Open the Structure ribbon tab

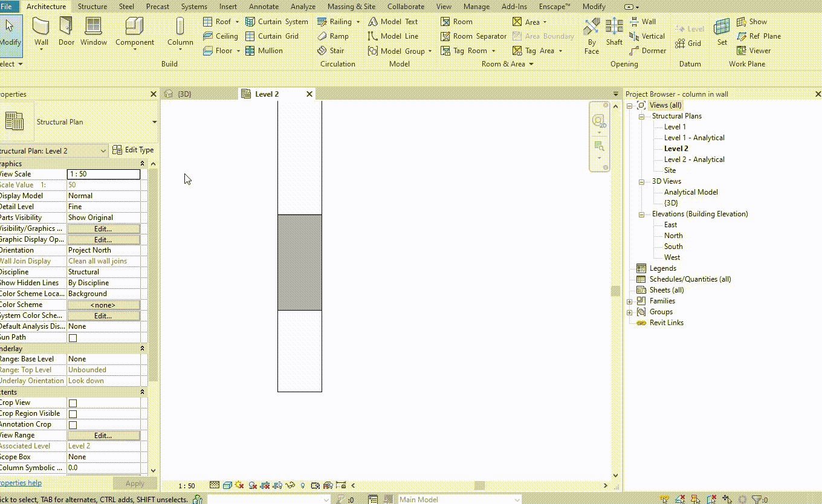[x=92, y=7]
